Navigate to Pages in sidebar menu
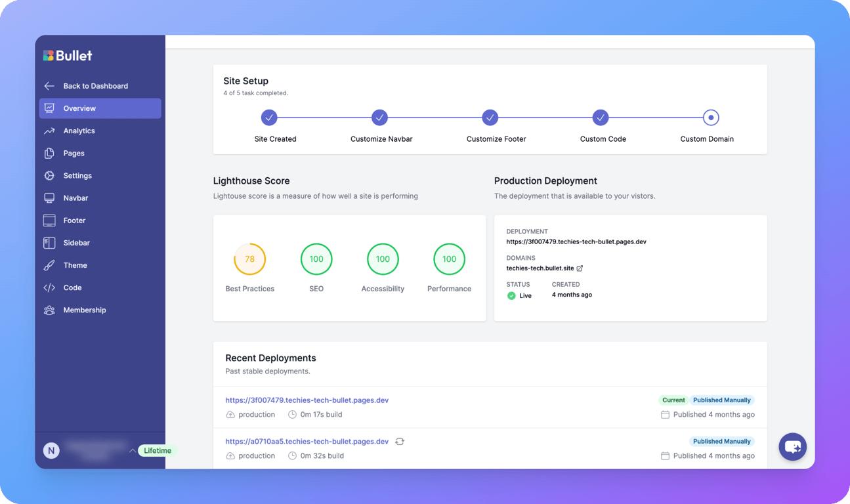Screen dimensions: 850x504 click(x=100, y=153)
